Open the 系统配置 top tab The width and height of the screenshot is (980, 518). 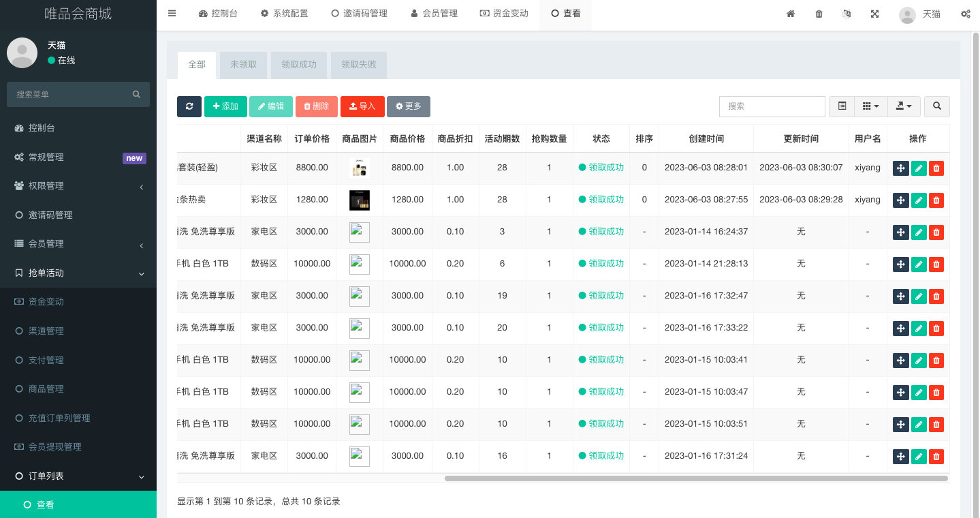[x=284, y=14]
